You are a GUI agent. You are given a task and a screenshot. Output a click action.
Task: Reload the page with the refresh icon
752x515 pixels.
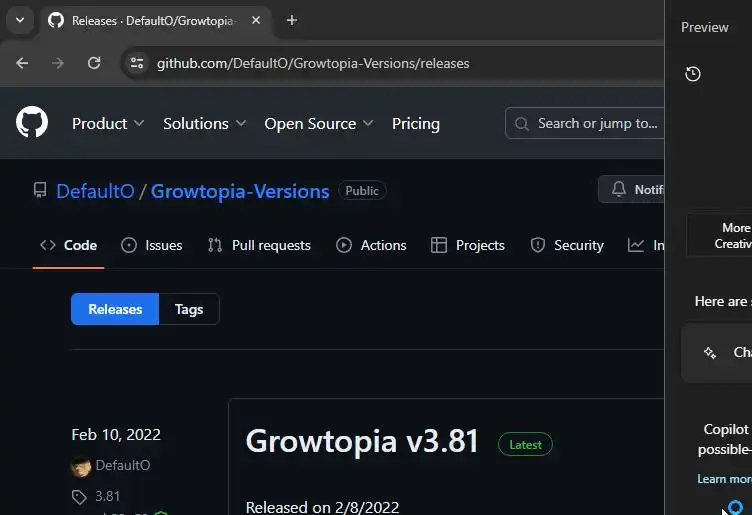(94, 63)
